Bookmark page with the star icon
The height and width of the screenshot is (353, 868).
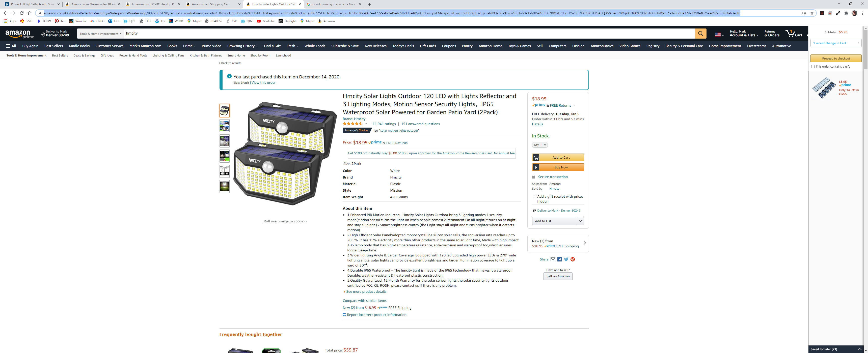(812, 13)
